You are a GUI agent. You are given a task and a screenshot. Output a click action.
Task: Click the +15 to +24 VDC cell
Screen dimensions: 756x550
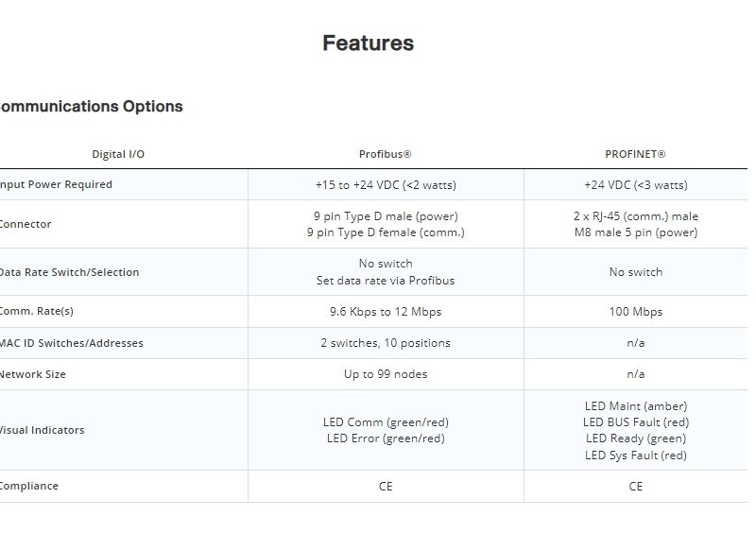pos(386,185)
